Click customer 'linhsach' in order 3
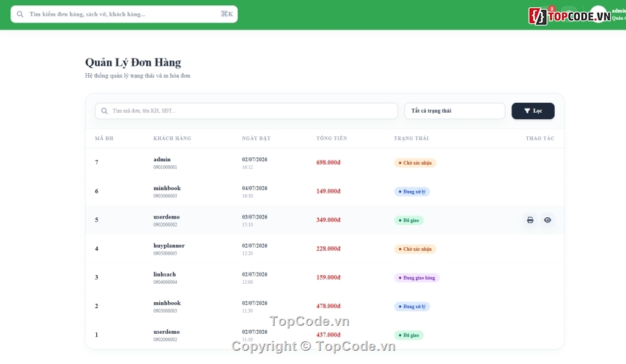The image size is (626, 364). [165, 274]
